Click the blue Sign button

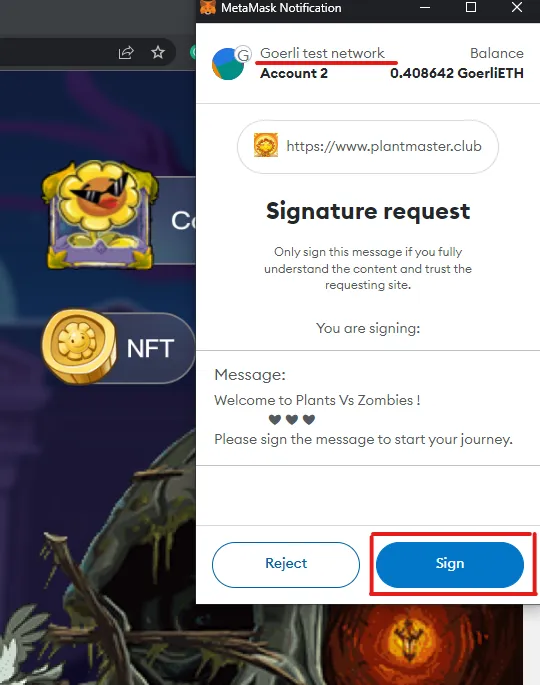450,564
